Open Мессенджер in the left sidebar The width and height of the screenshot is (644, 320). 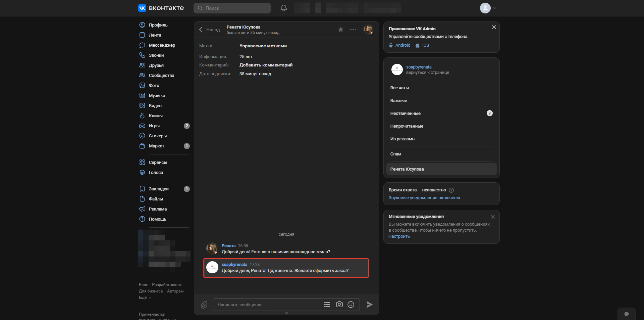pyautogui.click(x=162, y=45)
